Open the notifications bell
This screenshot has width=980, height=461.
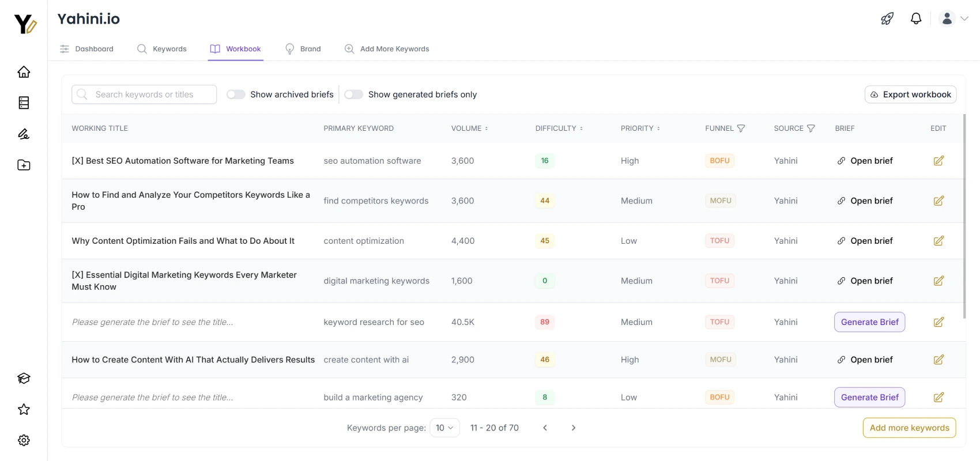coord(916,18)
